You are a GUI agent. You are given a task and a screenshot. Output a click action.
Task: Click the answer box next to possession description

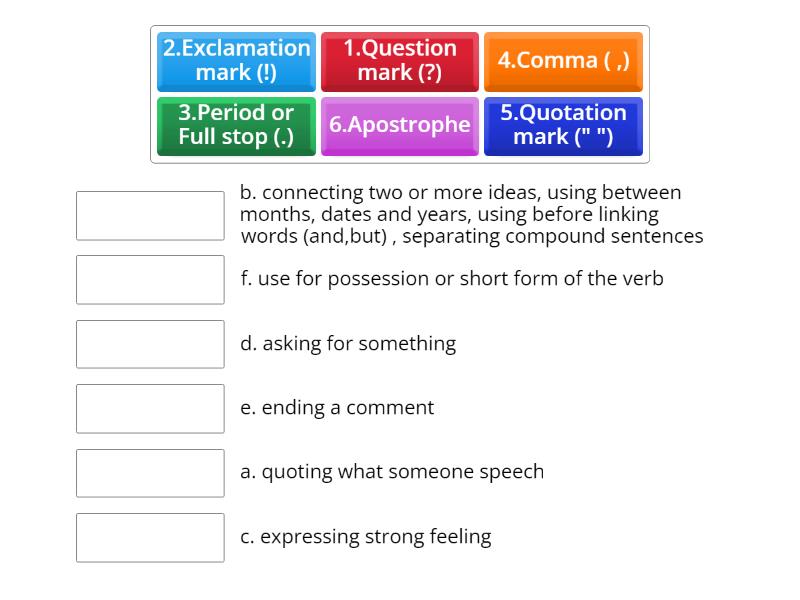click(150, 279)
